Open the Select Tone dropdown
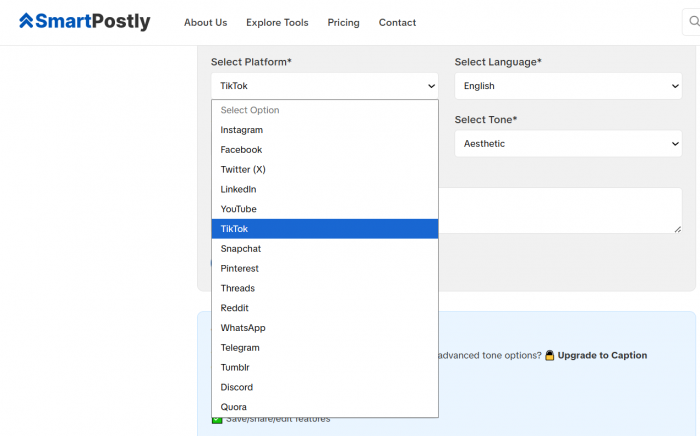This screenshot has height=436, width=700. click(x=568, y=143)
